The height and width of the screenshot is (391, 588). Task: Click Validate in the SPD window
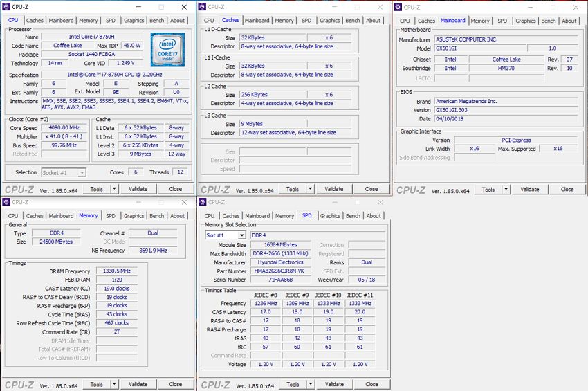334,384
